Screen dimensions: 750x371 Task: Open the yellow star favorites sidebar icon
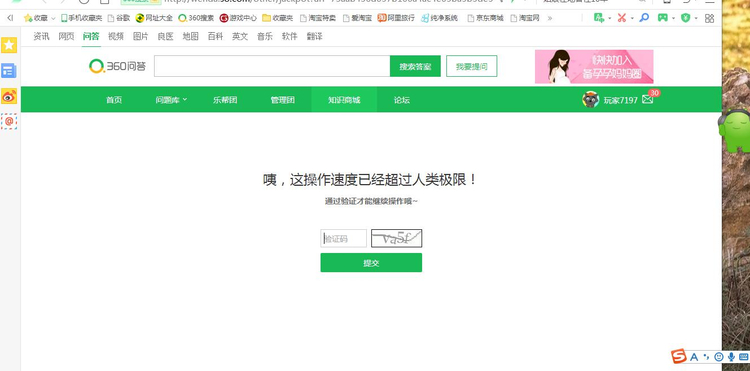point(9,45)
